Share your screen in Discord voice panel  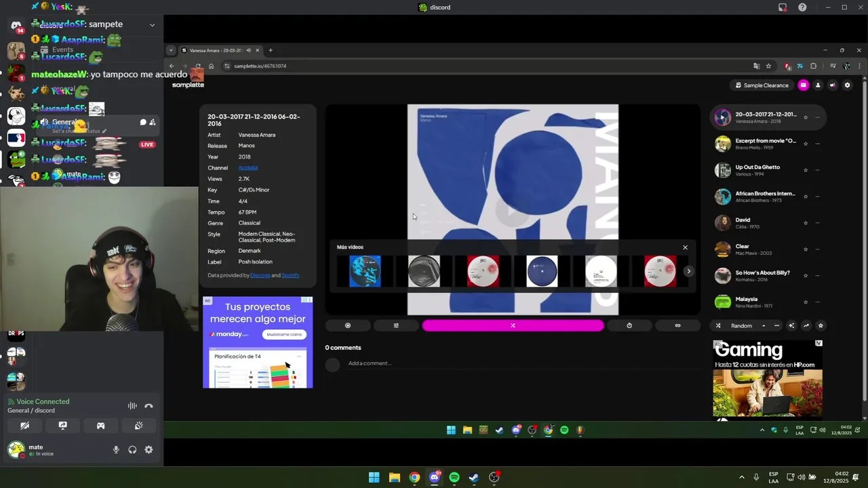point(62,426)
